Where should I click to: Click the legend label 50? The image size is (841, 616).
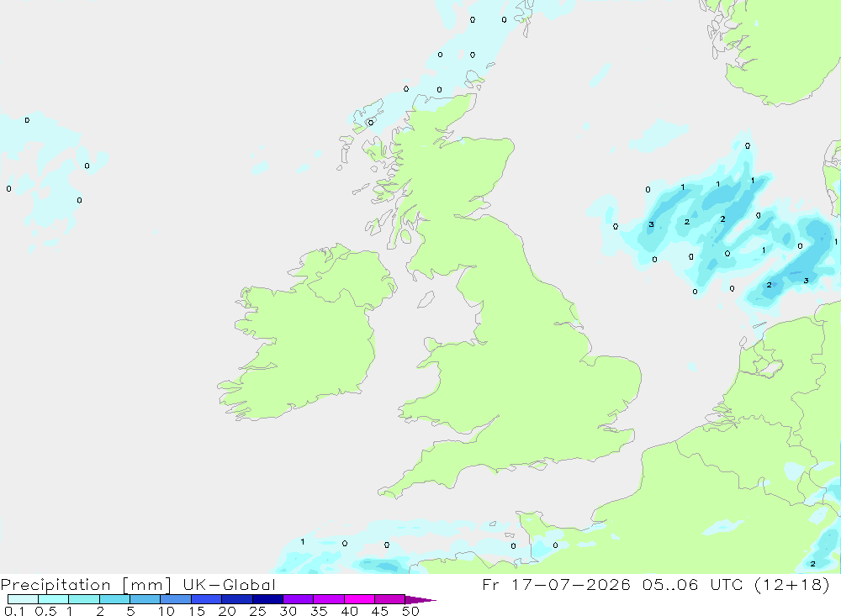[411, 611]
